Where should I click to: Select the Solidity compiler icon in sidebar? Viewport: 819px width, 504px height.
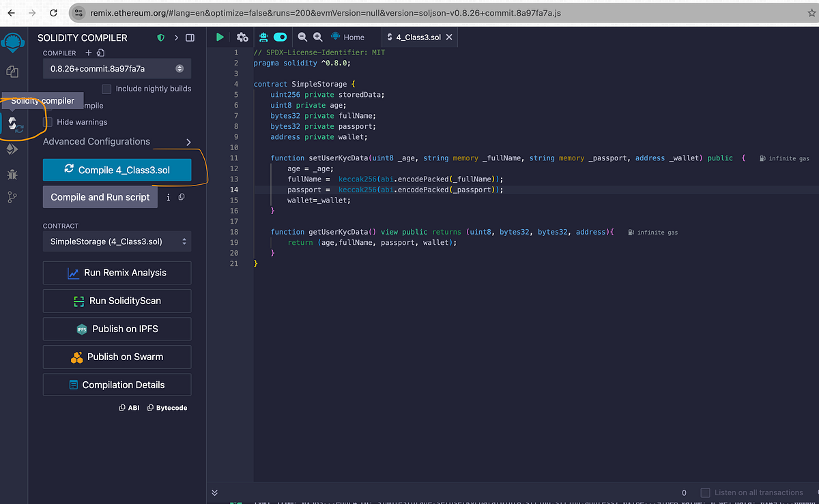click(x=12, y=124)
